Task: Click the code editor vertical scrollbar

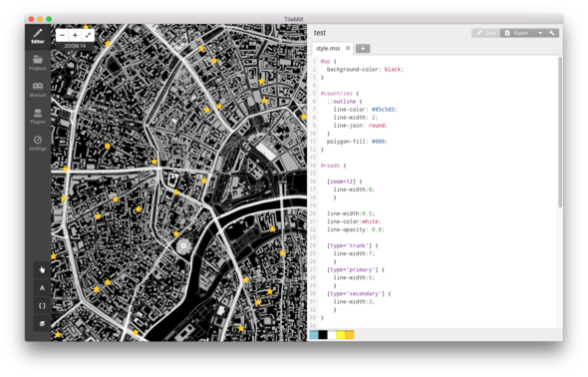Action: click(560, 132)
